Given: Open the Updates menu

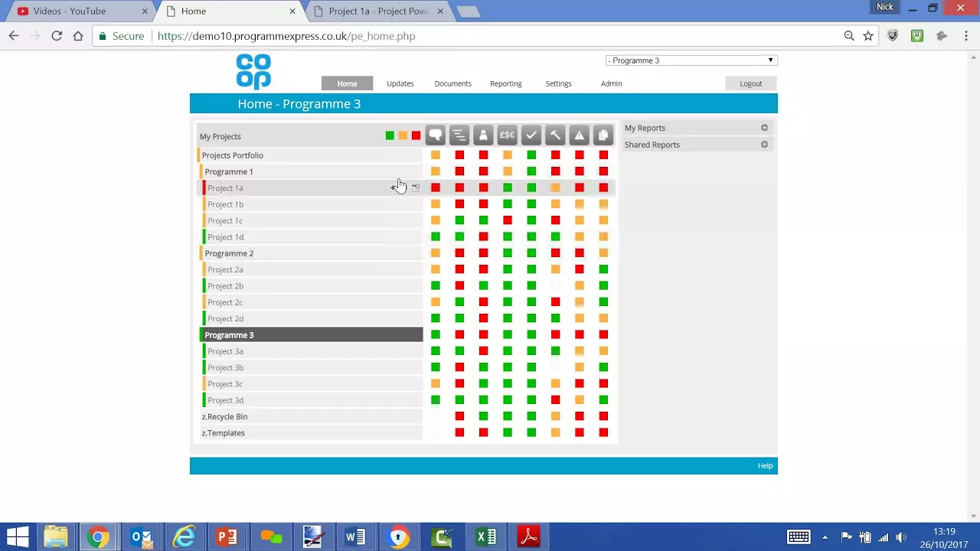Looking at the screenshot, I should [x=400, y=83].
